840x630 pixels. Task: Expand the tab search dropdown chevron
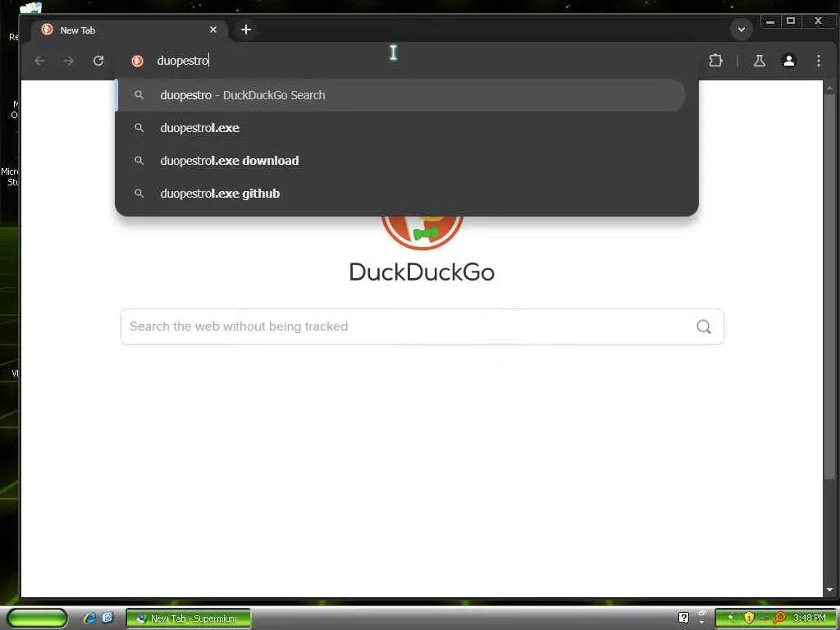(x=742, y=29)
